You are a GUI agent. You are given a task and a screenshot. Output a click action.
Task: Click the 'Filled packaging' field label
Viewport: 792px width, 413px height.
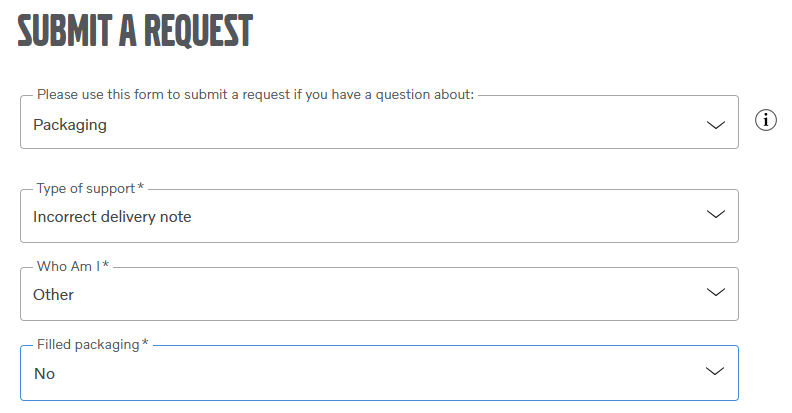[x=88, y=344]
